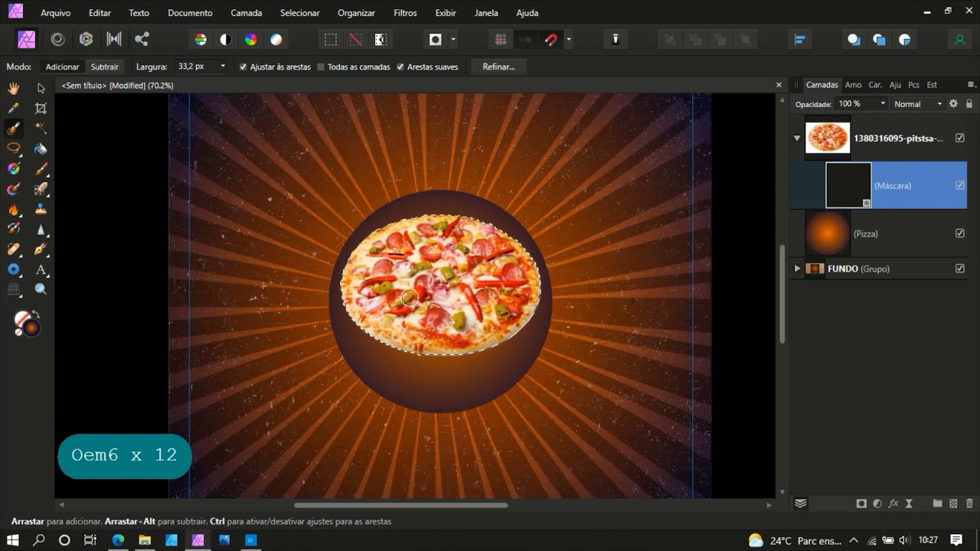Switch to the Ajuda menu

click(x=527, y=13)
